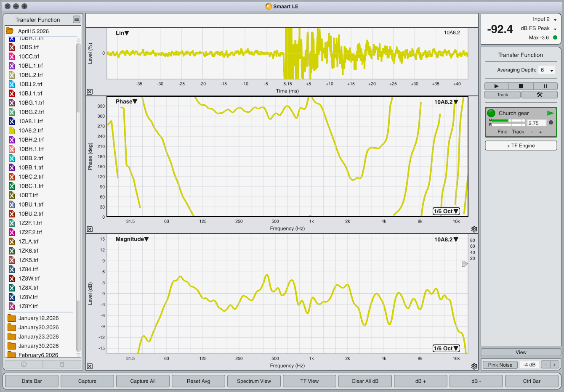Click the yellow 10A8.2.trf trace icon
The width and height of the screenshot is (564, 392).
pyautogui.click(x=12, y=130)
